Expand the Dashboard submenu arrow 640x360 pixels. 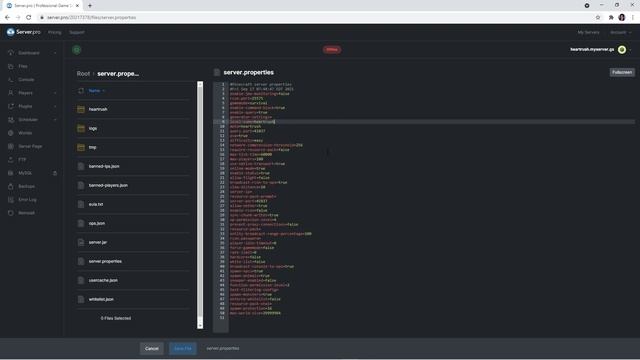pyautogui.click(x=55, y=53)
